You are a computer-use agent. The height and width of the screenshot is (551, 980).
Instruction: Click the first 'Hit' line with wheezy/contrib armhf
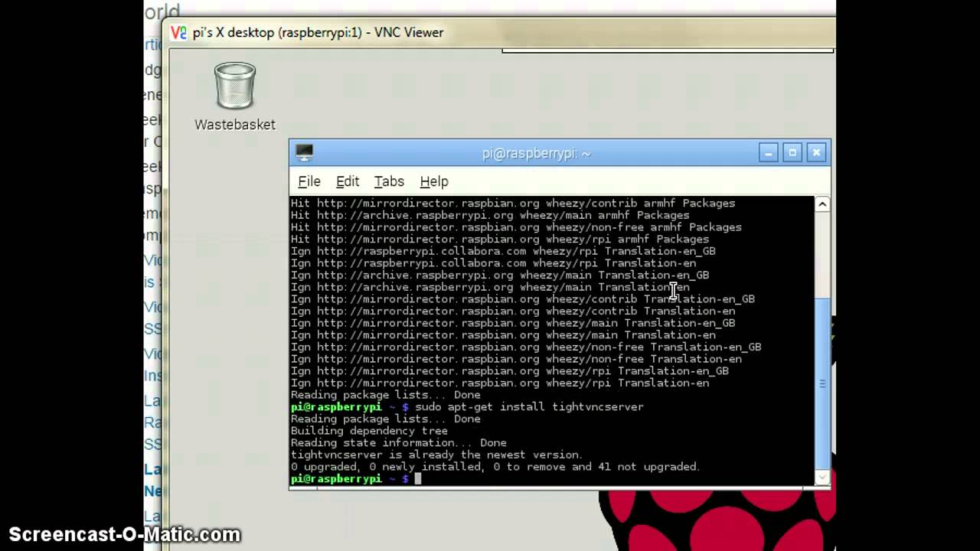(x=512, y=203)
